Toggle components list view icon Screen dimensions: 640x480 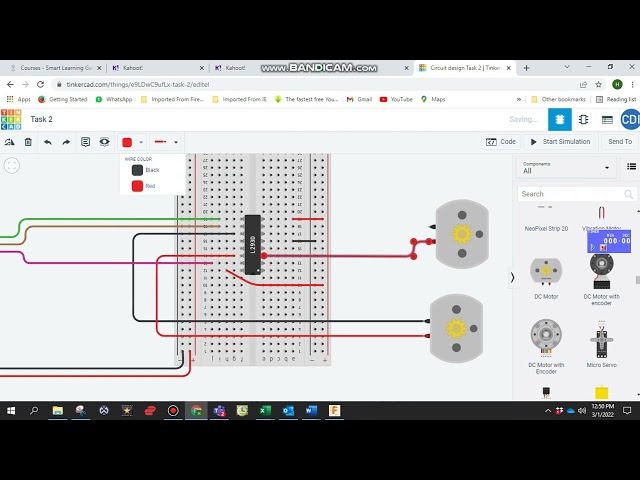(631, 167)
